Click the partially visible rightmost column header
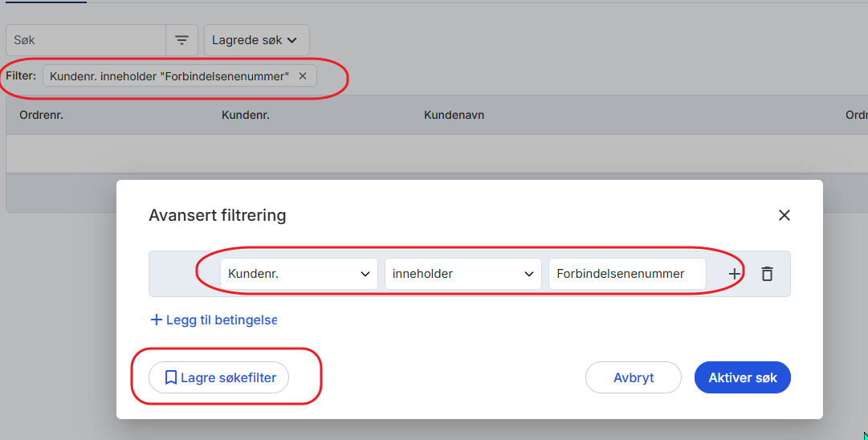The image size is (868, 440). click(856, 115)
